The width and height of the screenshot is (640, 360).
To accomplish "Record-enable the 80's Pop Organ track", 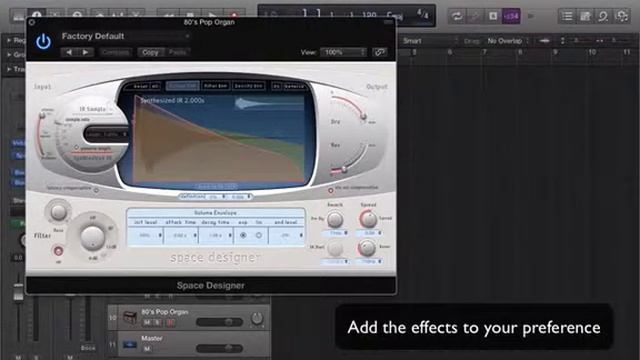I will pos(170,322).
